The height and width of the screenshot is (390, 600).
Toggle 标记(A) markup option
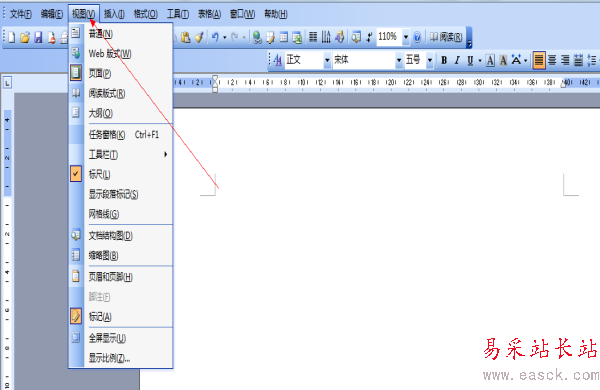121,317
